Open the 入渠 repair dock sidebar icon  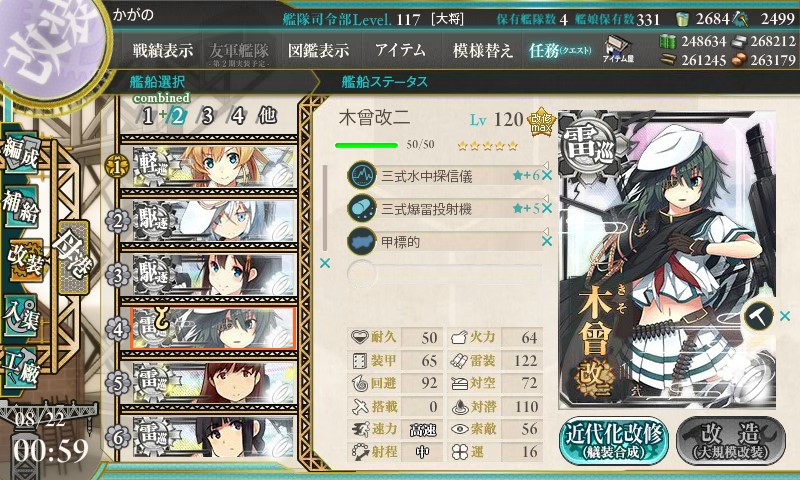click(x=21, y=316)
